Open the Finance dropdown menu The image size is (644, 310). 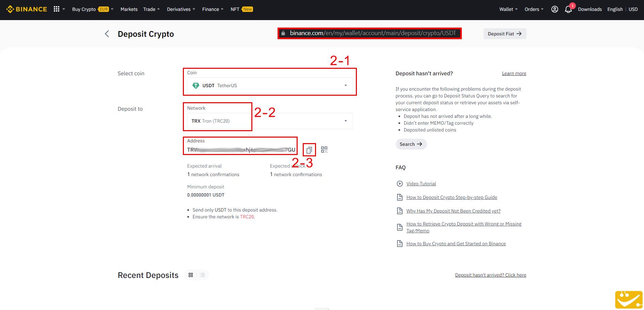point(213,9)
